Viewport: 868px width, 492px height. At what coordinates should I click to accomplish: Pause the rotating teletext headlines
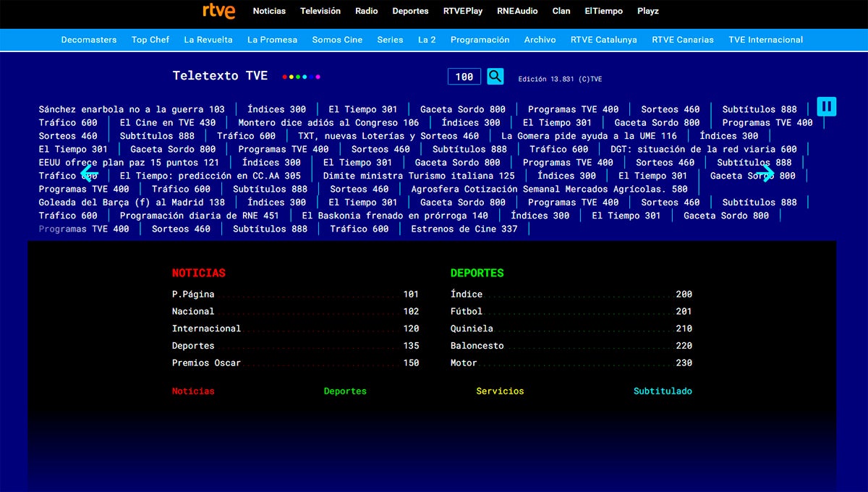(x=826, y=106)
